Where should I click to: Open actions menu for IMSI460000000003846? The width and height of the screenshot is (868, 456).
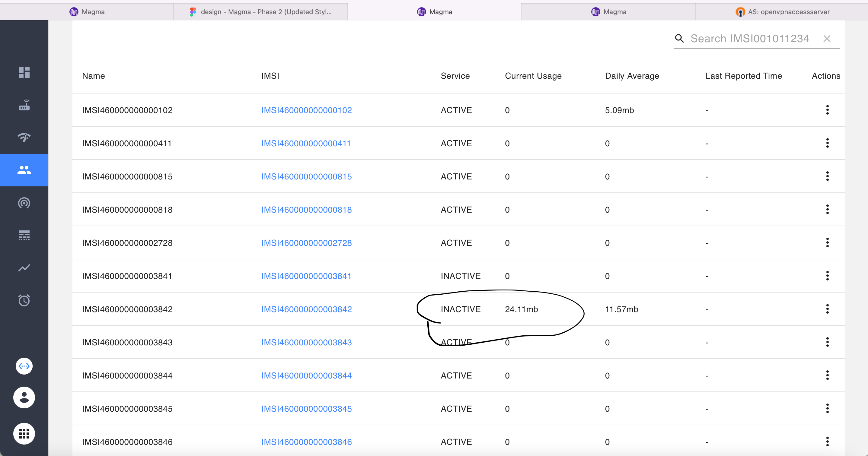(x=828, y=442)
